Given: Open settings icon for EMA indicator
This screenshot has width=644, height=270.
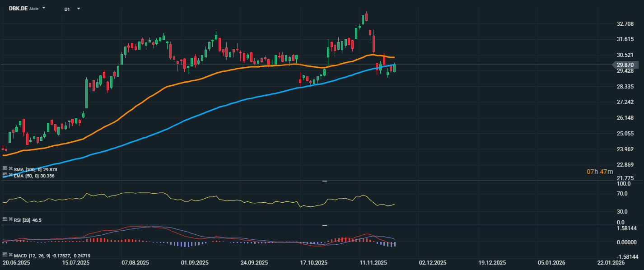Looking at the screenshot, I should [5, 175].
